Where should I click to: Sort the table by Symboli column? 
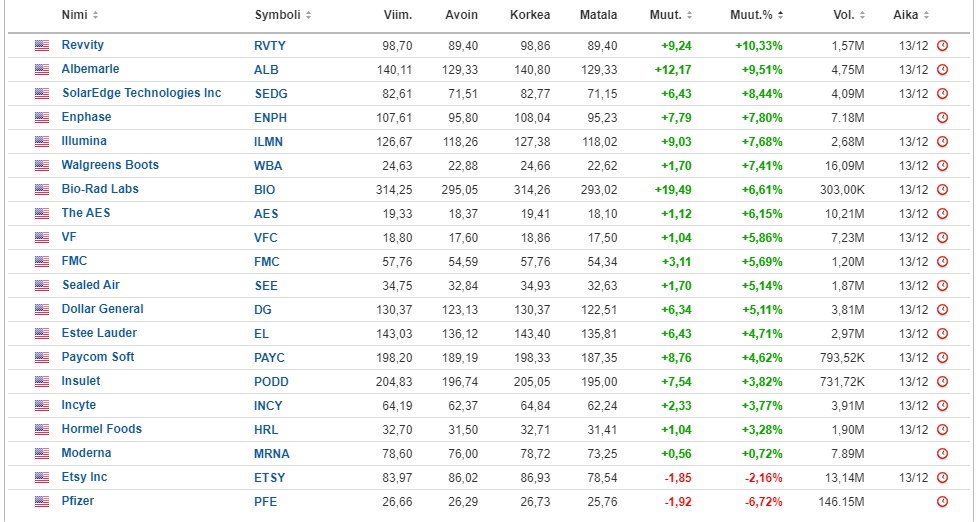282,14
